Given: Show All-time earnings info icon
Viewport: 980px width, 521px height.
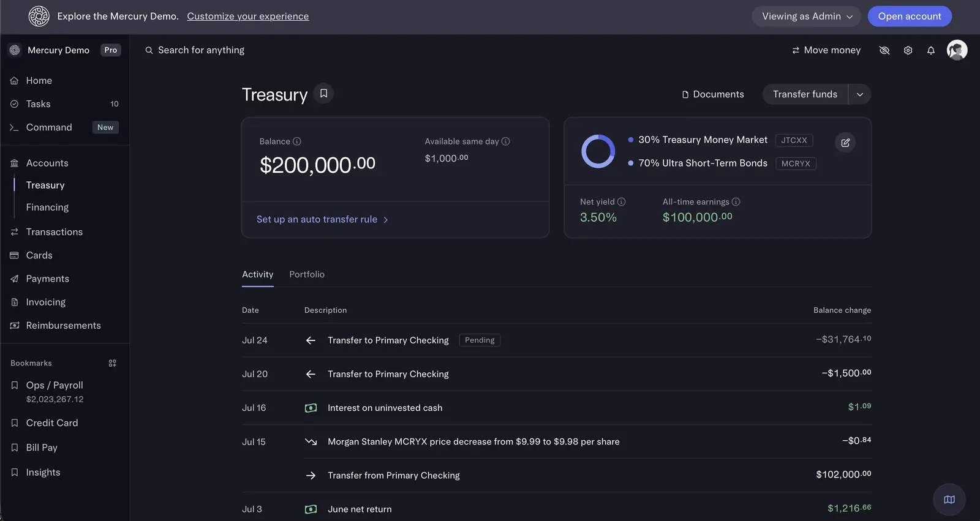Looking at the screenshot, I should 736,202.
